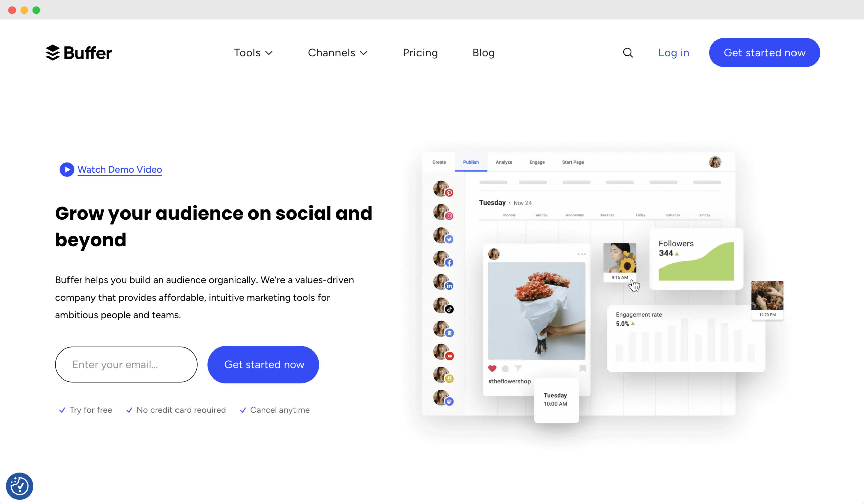Viewport: 864px width, 504px height.
Task: Click the flower shop post thumbnail
Action: pos(536,309)
